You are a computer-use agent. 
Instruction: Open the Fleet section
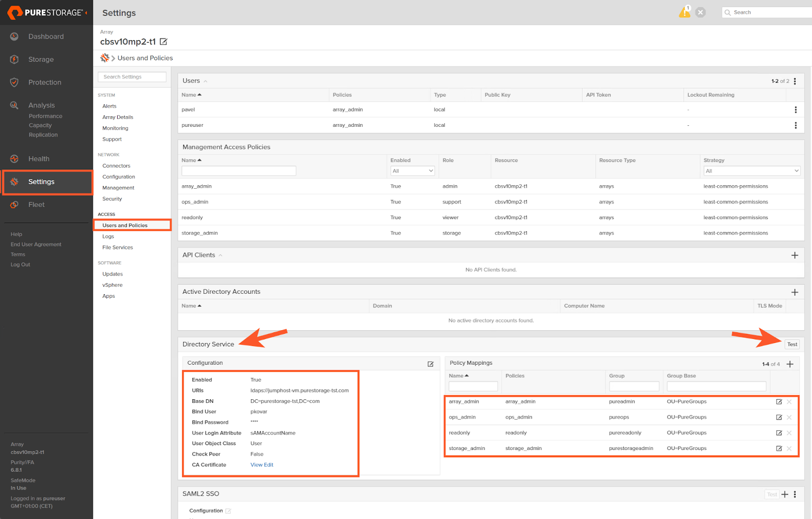tap(37, 204)
